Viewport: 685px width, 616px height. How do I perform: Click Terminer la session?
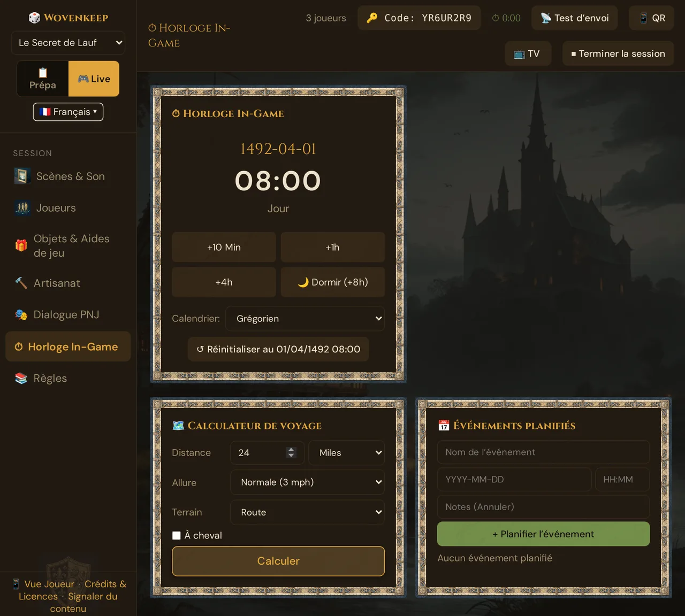tap(618, 53)
